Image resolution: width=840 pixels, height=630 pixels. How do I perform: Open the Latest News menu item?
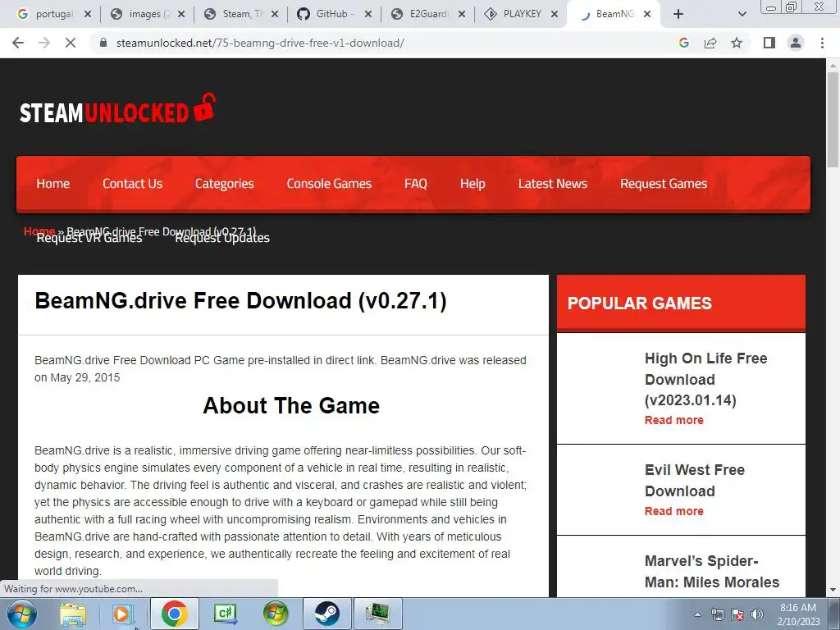pos(553,184)
